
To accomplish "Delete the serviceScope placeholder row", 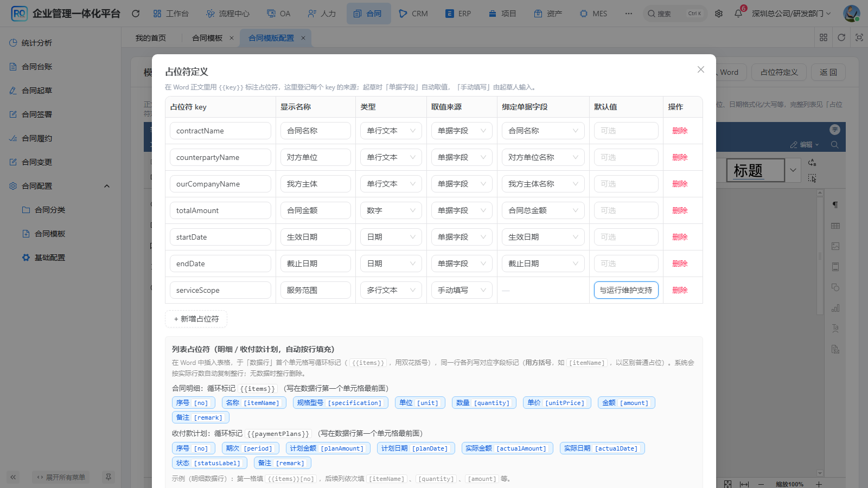I will 680,290.
